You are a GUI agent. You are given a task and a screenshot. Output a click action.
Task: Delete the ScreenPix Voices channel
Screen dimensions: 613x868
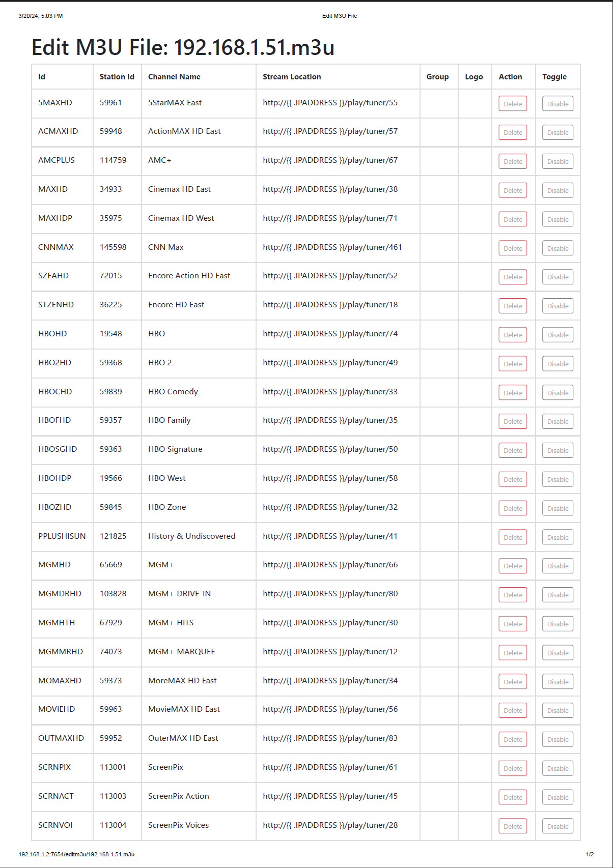(x=513, y=826)
